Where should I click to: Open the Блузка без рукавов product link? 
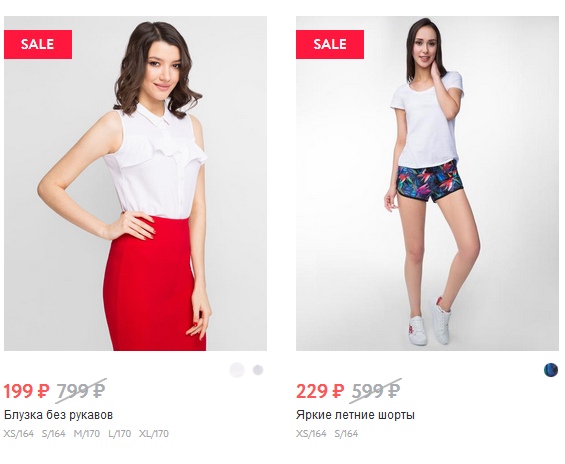(x=58, y=415)
